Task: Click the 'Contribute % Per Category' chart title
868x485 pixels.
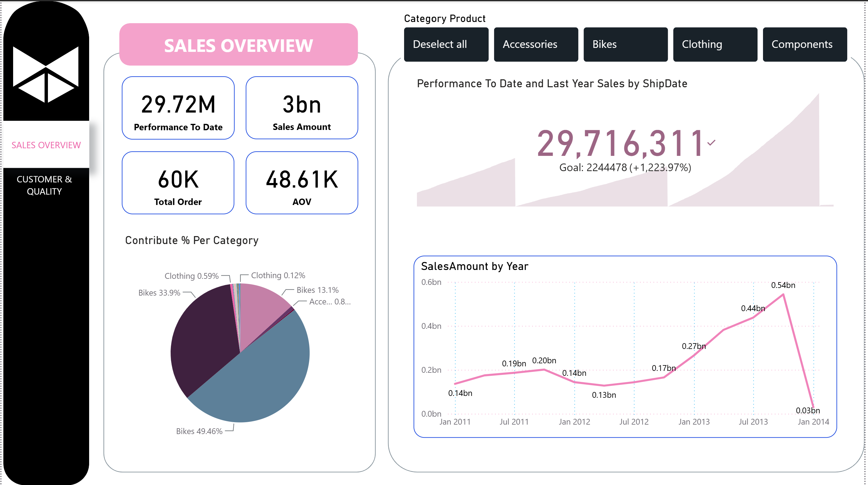Action: [x=192, y=240]
